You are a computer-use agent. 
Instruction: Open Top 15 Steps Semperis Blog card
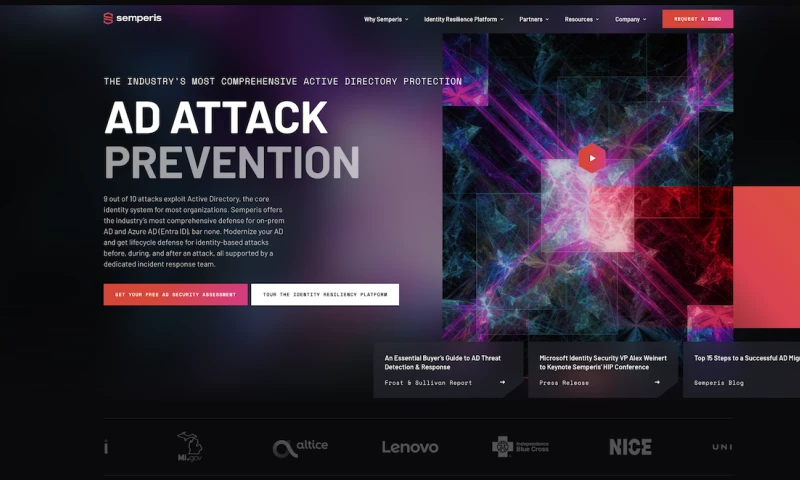tap(741, 370)
